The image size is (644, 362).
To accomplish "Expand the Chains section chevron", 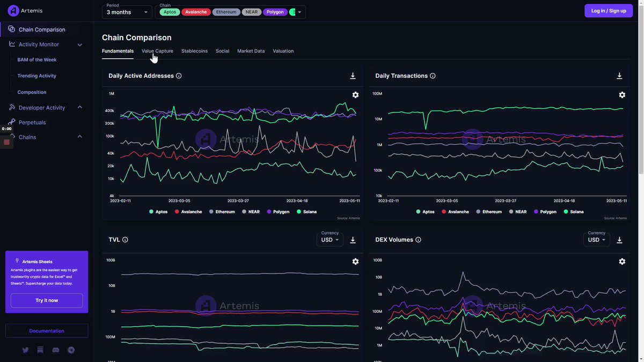I will 80,137.
